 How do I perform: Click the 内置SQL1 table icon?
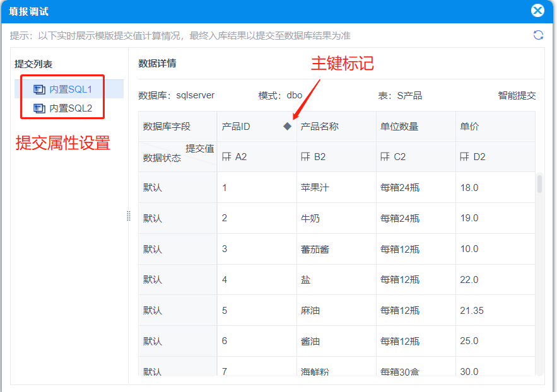point(39,89)
